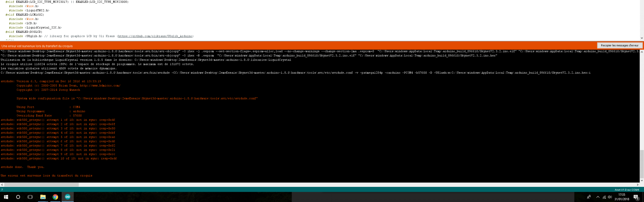The width and height of the screenshot is (644, 202).
Task: Open the Wi-Fi network tray icon
Action: (x=604, y=197)
